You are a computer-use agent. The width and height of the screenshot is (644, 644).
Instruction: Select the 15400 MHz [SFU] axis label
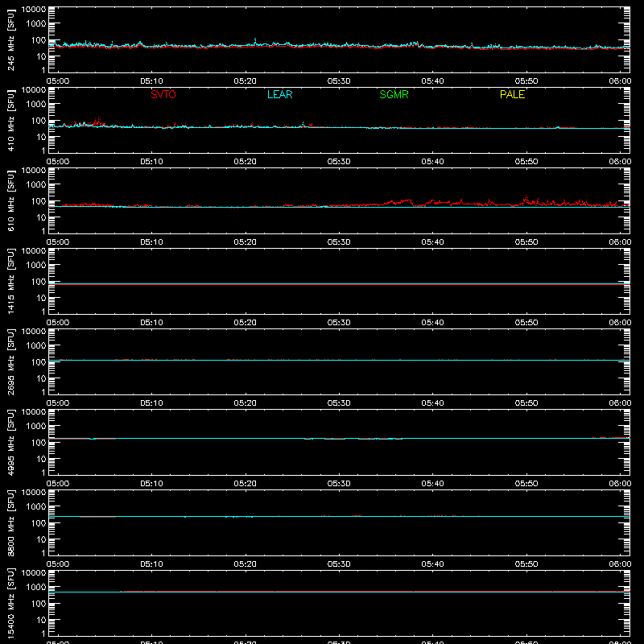click(x=10, y=603)
